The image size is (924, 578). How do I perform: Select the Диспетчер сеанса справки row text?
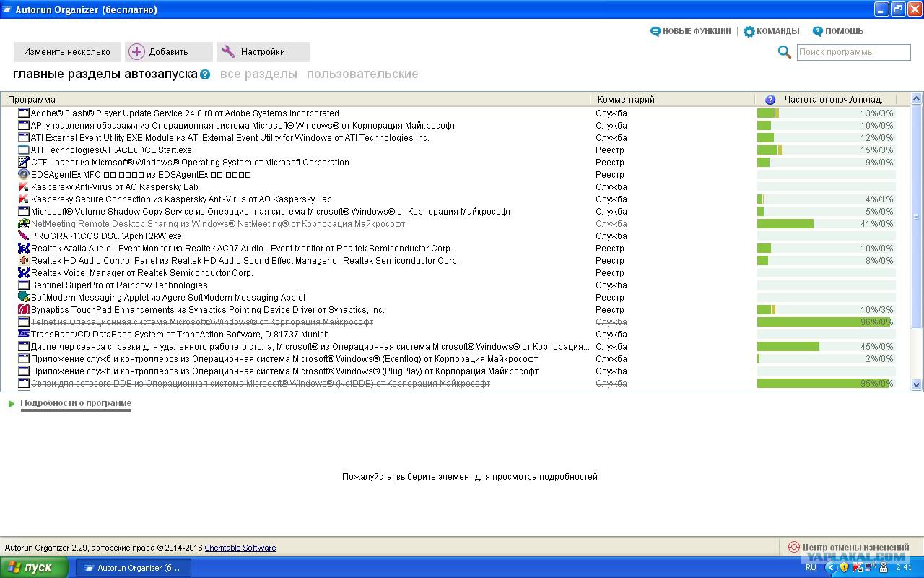[x=310, y=347]
